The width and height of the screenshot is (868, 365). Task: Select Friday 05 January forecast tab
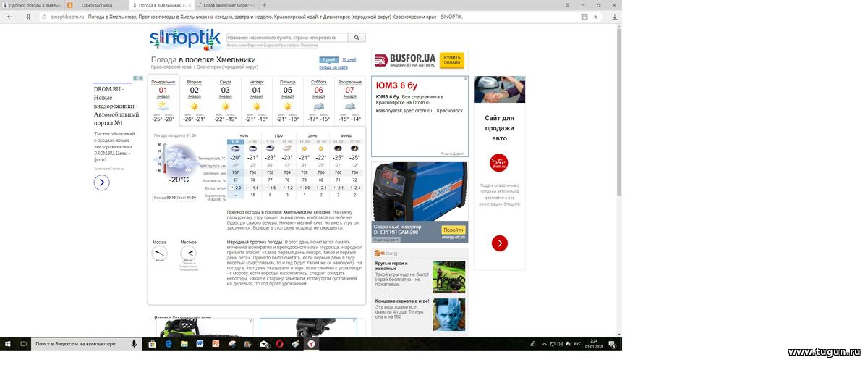[288, 100]
